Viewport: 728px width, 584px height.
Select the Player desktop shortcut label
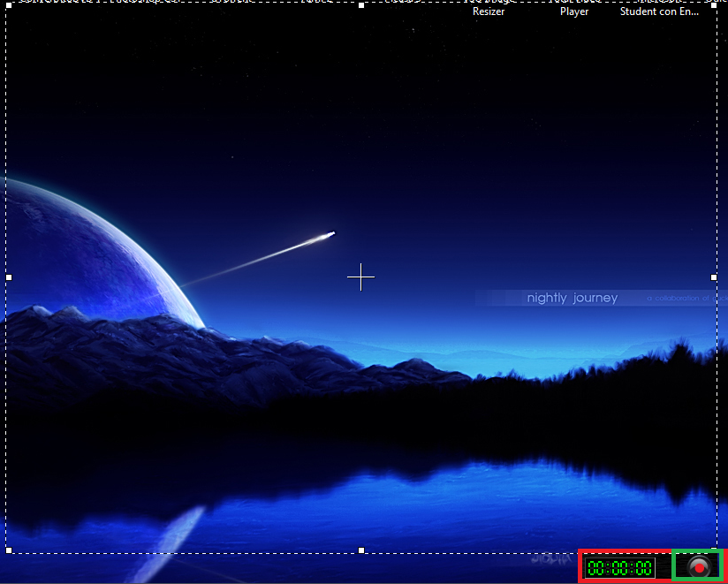pos(574,12)
